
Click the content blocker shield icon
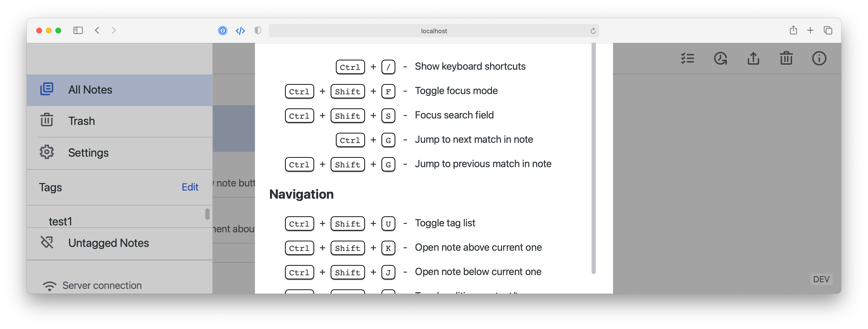point(258,30)
